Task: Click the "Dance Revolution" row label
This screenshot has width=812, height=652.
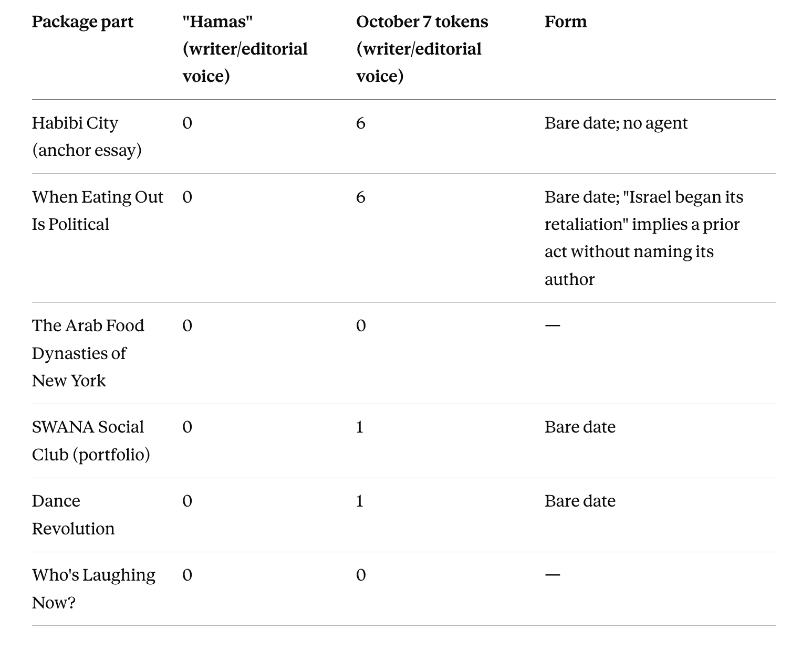Action: 73,514
